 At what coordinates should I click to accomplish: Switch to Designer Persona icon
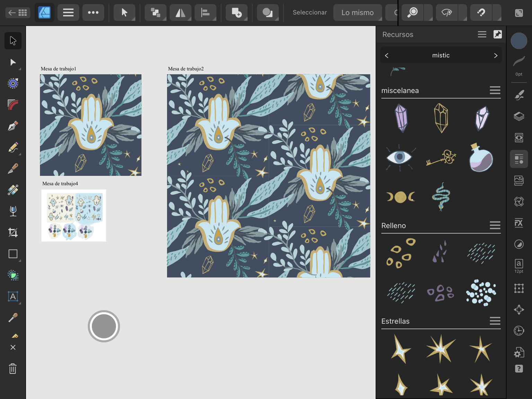(44, 13)
